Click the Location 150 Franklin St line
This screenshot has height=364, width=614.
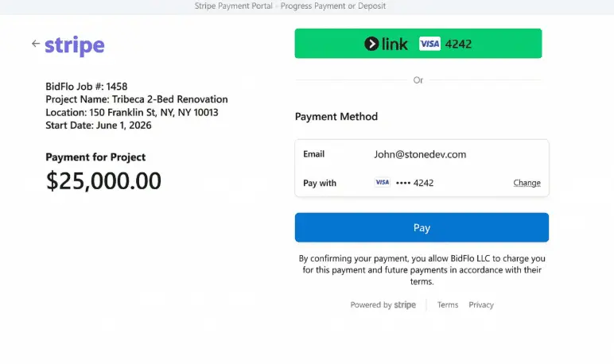tap(132, 112)
